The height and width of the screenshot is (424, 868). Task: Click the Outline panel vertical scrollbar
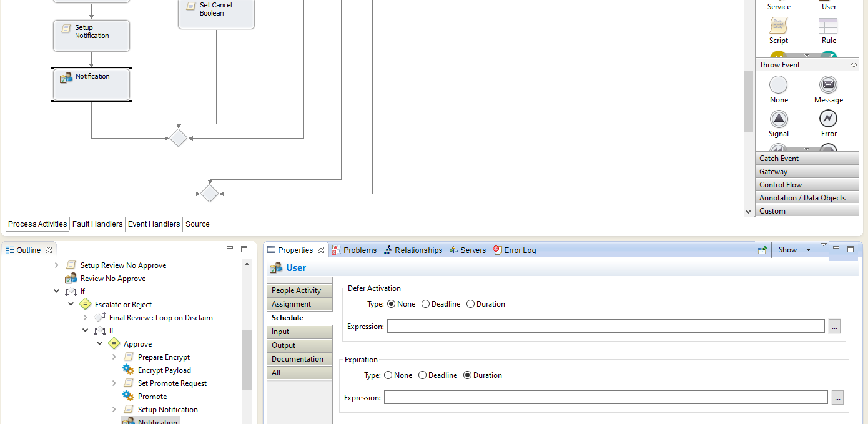coord(247,359)
